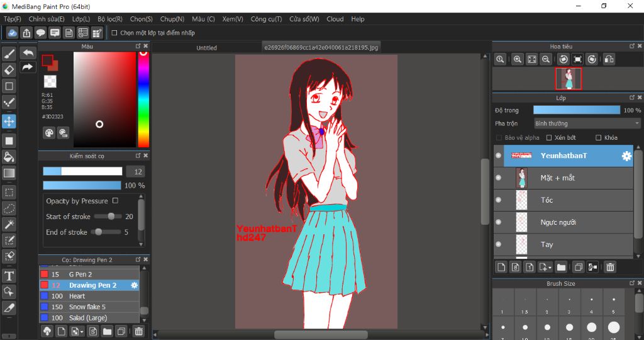Select the Bucket fill tool

pyautogui.click(x=9, y=157)
